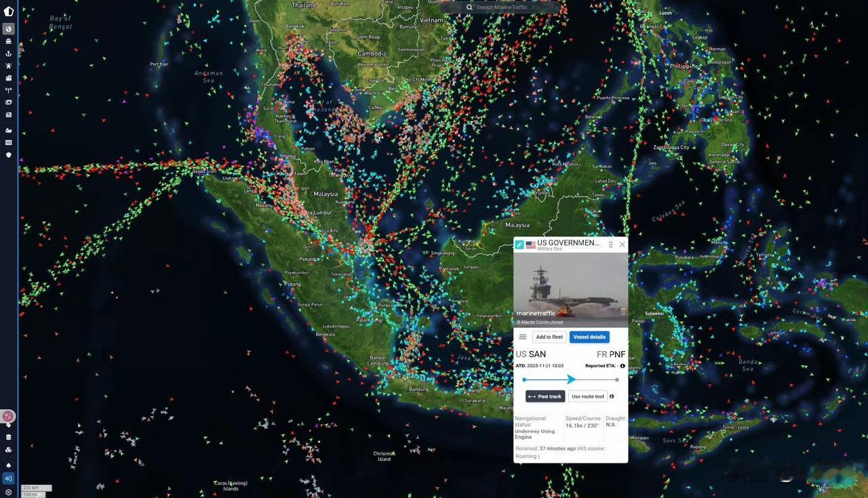Click the Underway Using Engine status

pyautogui.click(x=534, y=434)
